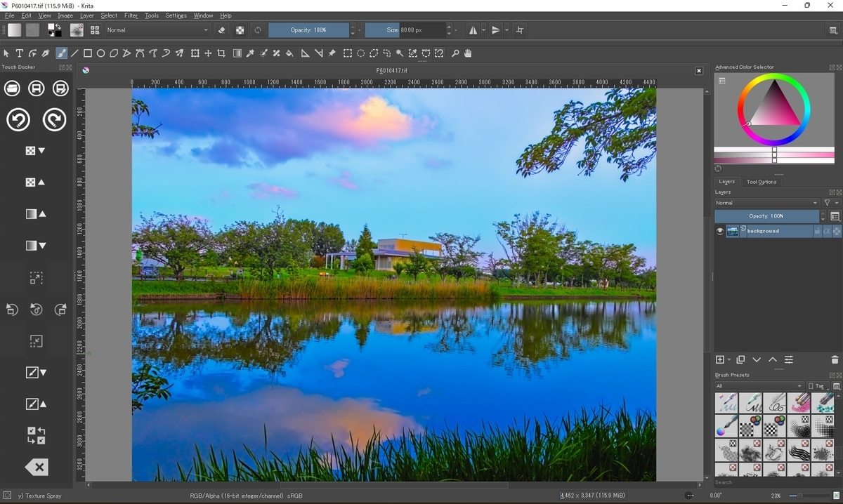Toggle preserve alpha in the toolbar
This screenshot has width=843, height=504.
[240, 30]
